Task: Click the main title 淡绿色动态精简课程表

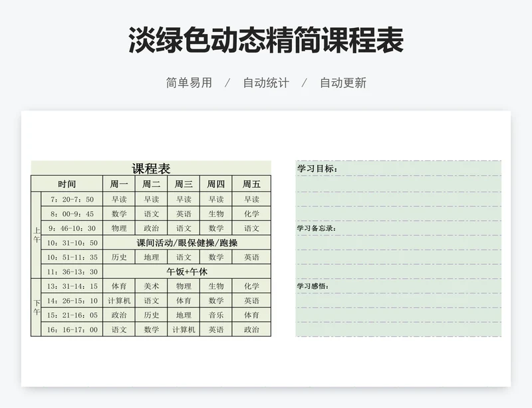Action: pos(266,40)
